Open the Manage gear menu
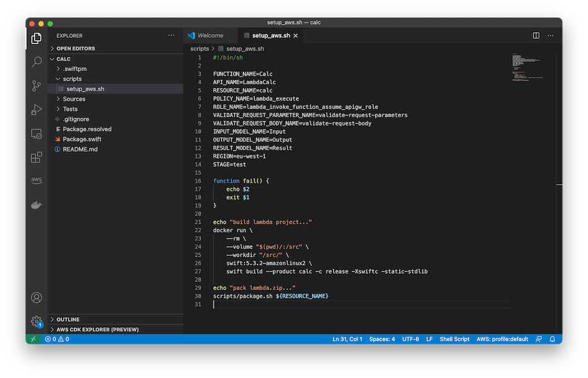 pyautogui.click(x=37, y=321)
